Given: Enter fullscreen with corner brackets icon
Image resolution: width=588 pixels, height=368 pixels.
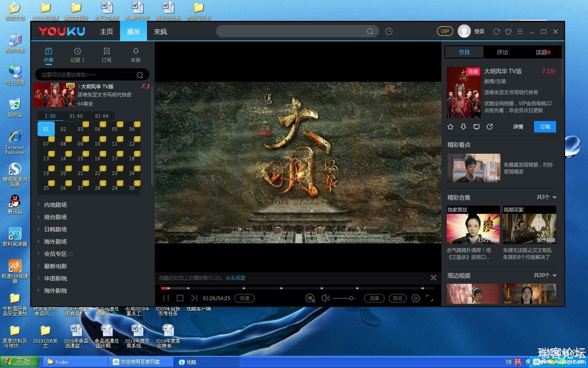Looking at the screenshot, I should (x=430, y=298).
